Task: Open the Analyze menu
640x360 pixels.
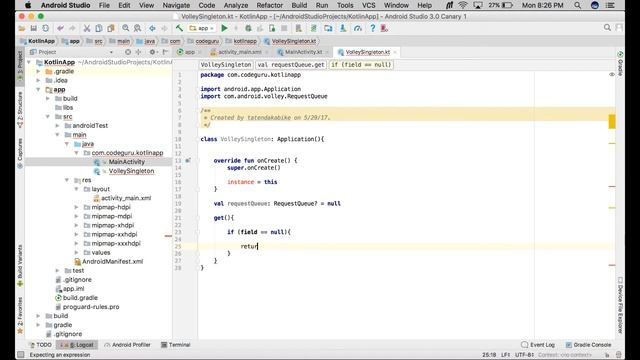Action: 236,5
